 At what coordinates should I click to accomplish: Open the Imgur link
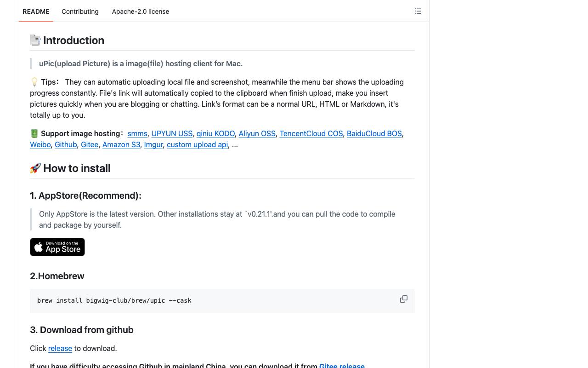153,144
